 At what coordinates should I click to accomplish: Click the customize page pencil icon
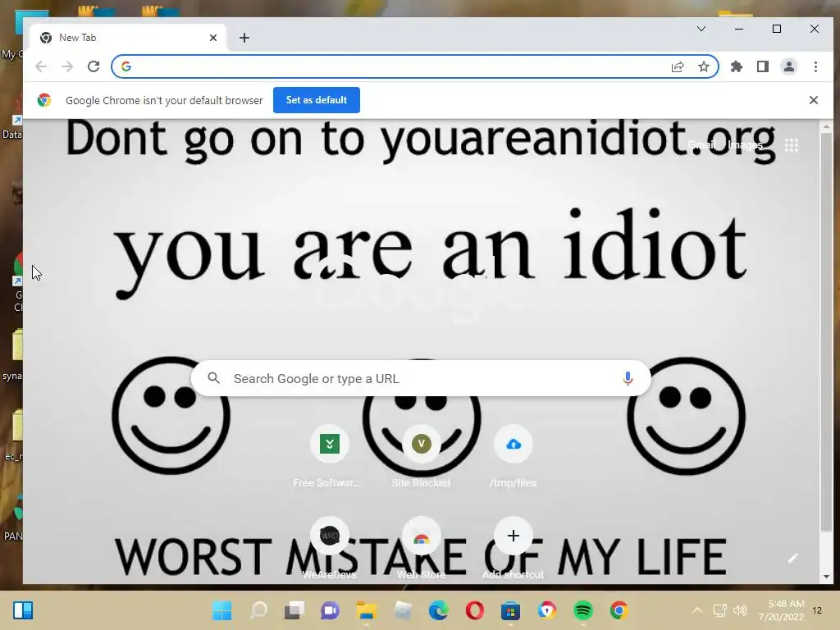[x=793, y=558]
